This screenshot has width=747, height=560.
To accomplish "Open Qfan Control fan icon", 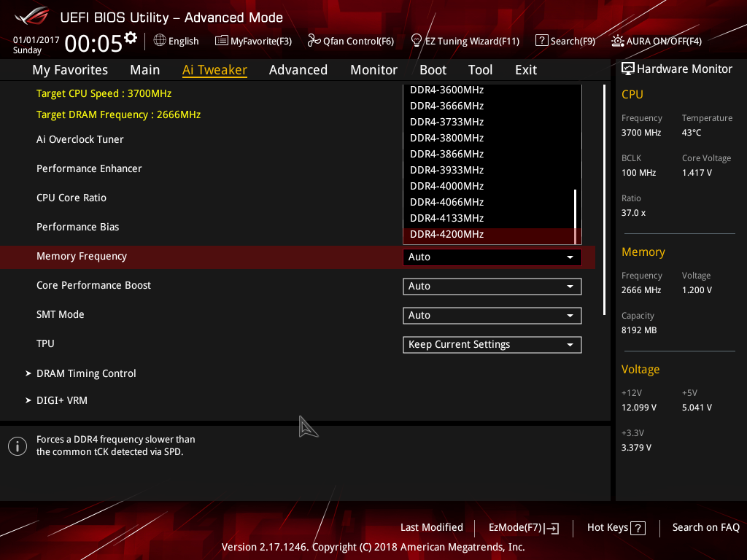I will point(314,41).
